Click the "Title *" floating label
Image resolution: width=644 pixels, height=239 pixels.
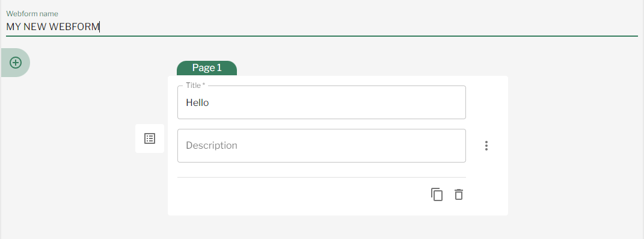pyautogui.click(x=195, y=85)
